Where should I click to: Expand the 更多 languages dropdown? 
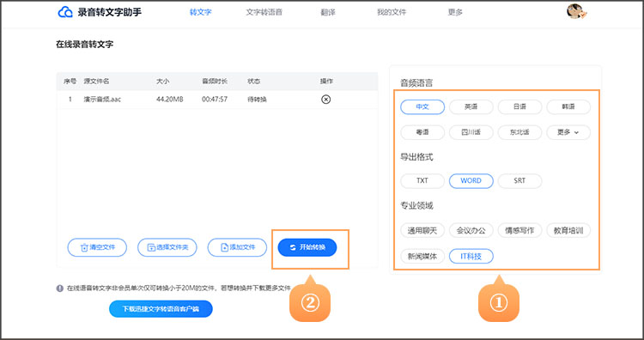click(x=568, y=132)
